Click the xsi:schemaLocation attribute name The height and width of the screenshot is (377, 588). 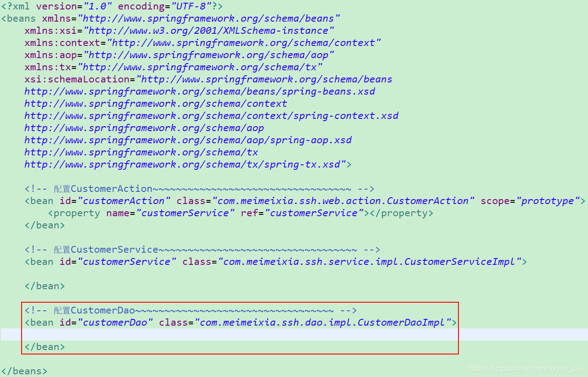pos(77,79)
